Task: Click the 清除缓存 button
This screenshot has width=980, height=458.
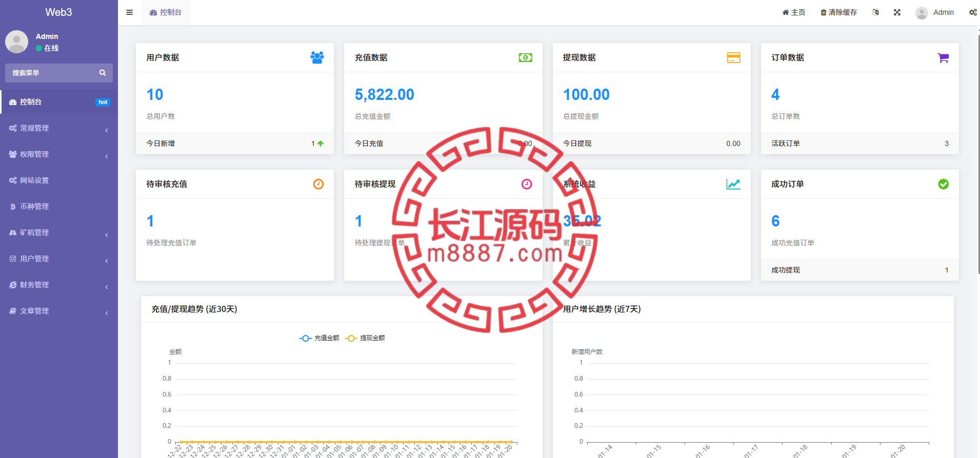Action: pos(839,12)
